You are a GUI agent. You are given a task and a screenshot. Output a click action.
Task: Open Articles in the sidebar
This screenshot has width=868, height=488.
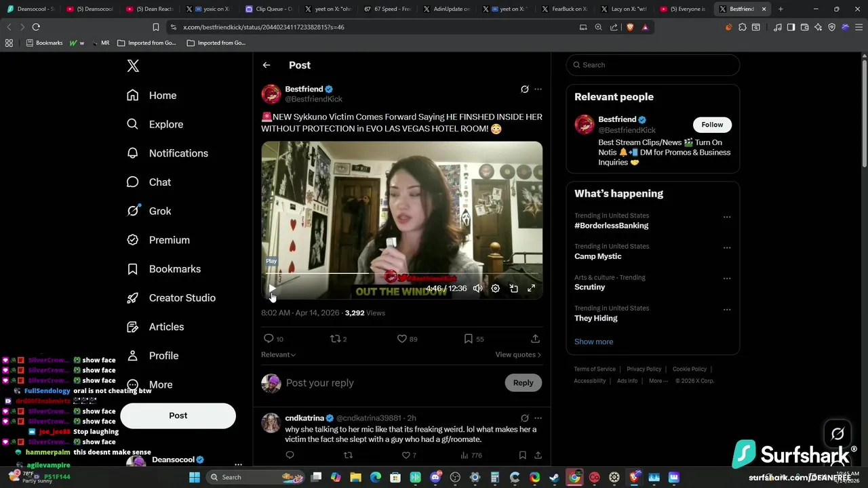click(155, 327)
